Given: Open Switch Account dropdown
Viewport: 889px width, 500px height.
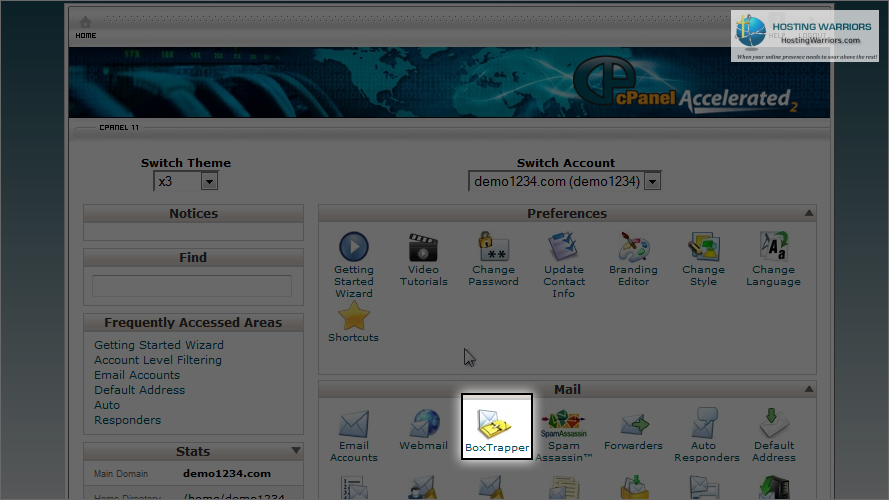Looking at the screenshot, I should point(565,181).
